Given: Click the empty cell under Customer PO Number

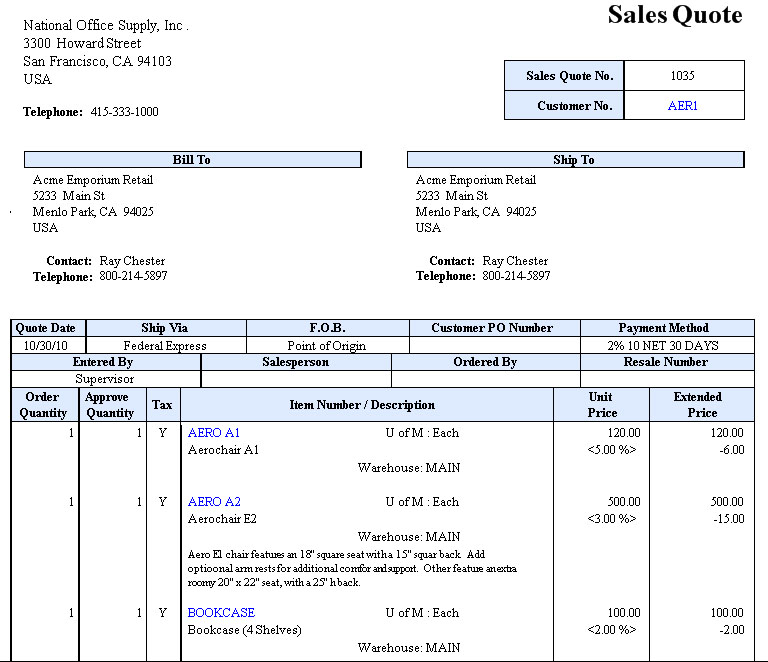Looking at the screenshot, I should (x=494, y=345).
